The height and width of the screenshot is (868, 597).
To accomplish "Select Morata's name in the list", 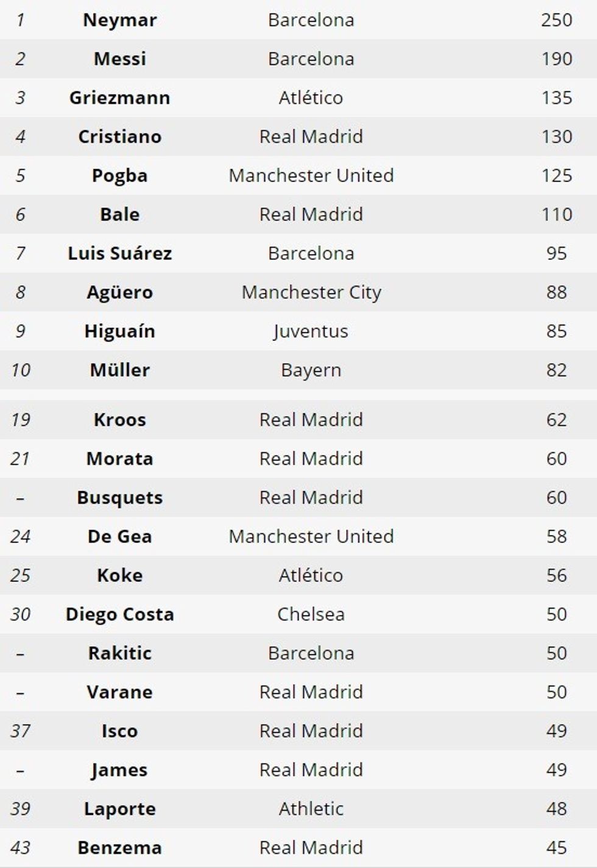I will click(x=119, y=459).
